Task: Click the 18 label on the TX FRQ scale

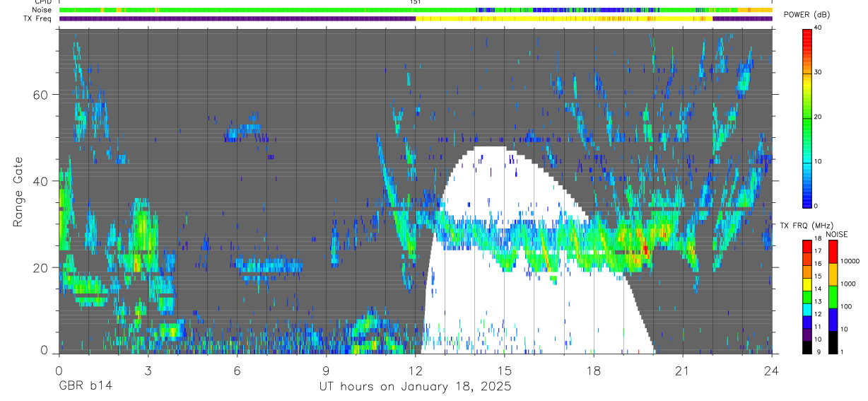Action: pos(817,239)
